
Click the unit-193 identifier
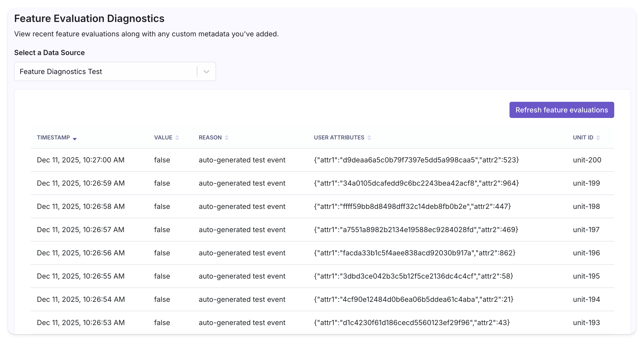pos(586,323)
